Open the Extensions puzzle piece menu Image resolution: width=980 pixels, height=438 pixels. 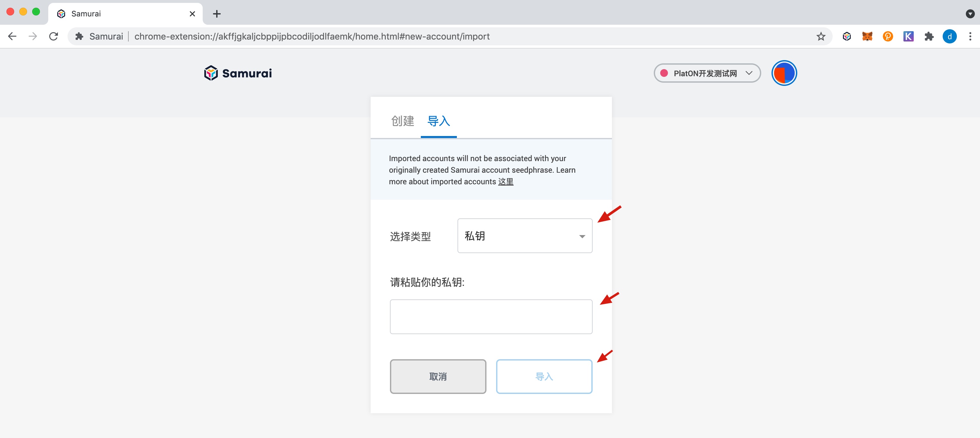coord(929,37)
